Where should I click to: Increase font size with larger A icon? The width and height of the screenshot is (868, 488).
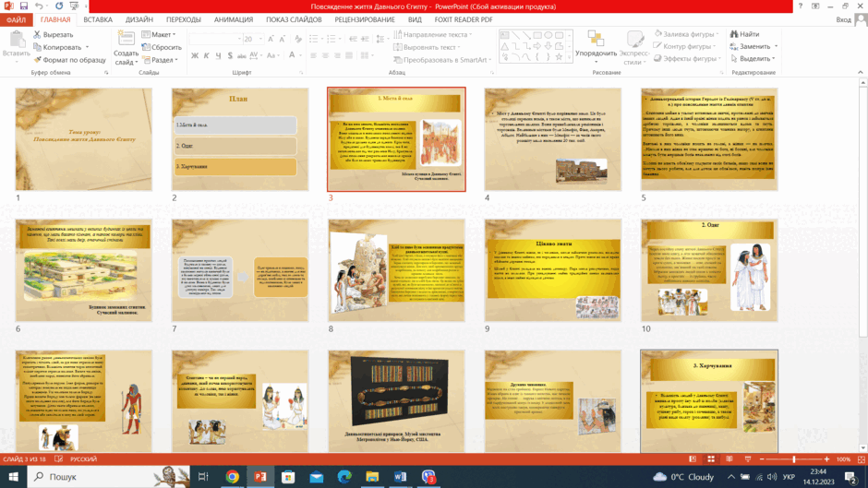pos(271,39)
